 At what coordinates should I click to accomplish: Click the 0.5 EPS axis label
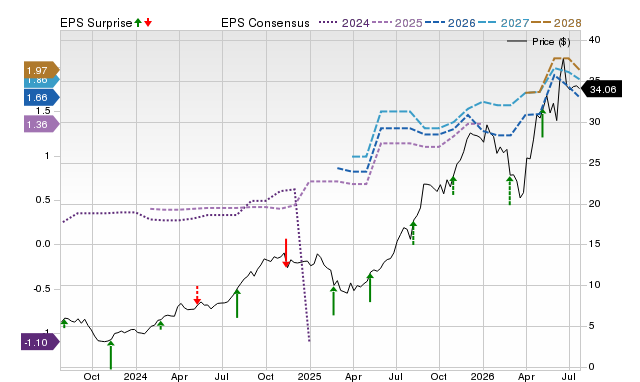click(43, 200)
